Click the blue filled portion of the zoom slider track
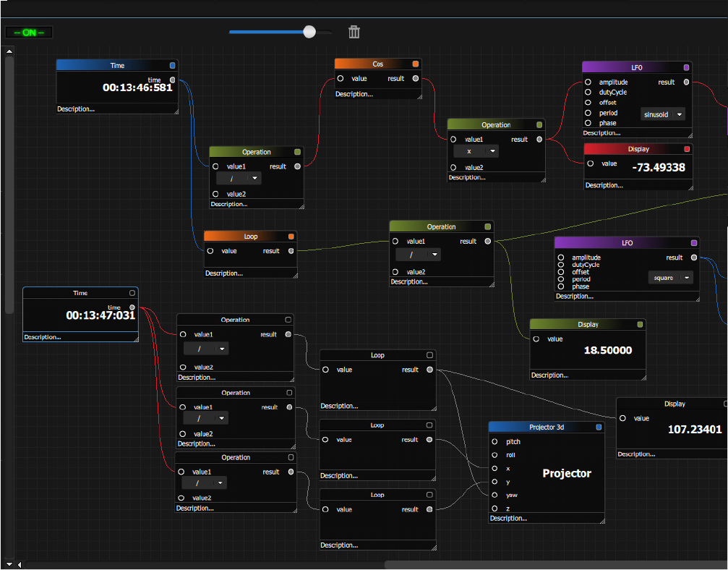 click(267, 32)
